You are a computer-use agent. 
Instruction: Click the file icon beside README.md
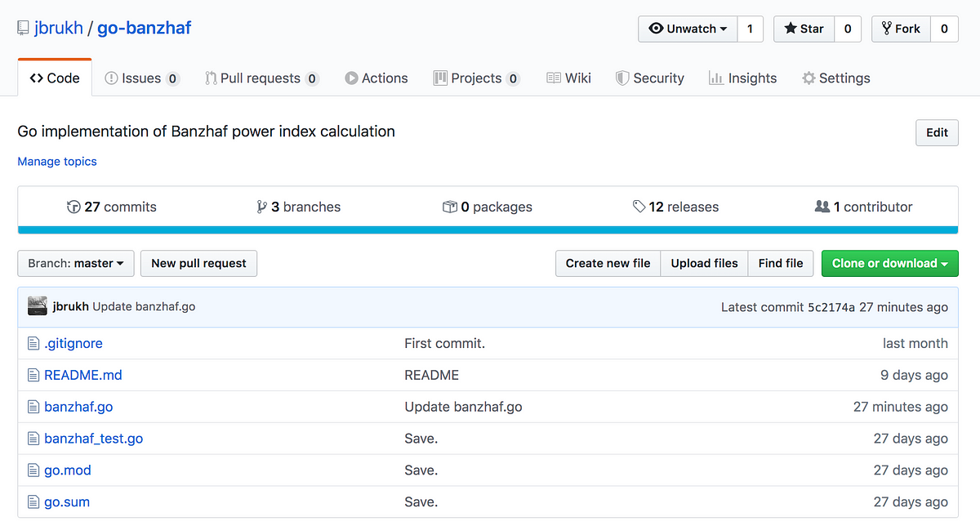[33, 376]
